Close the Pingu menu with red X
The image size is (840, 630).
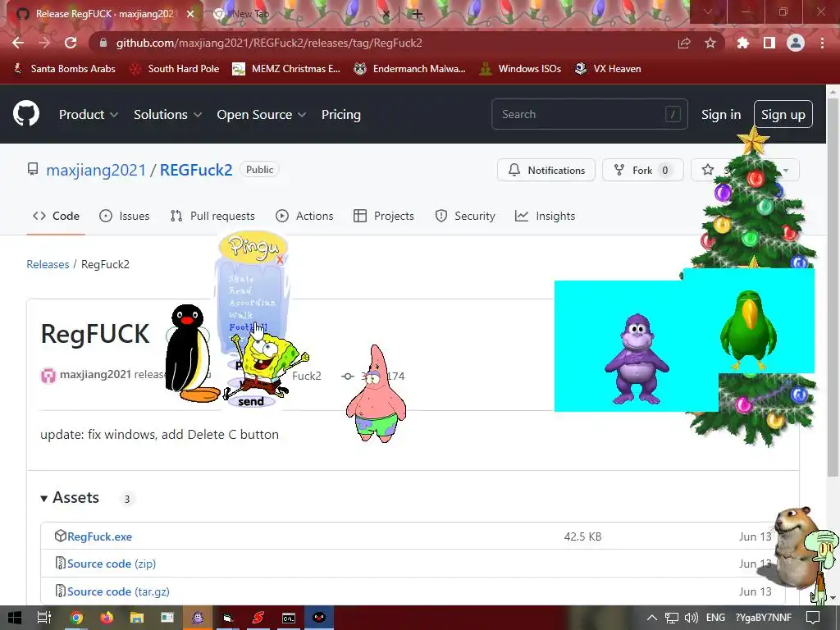point(280,260)
